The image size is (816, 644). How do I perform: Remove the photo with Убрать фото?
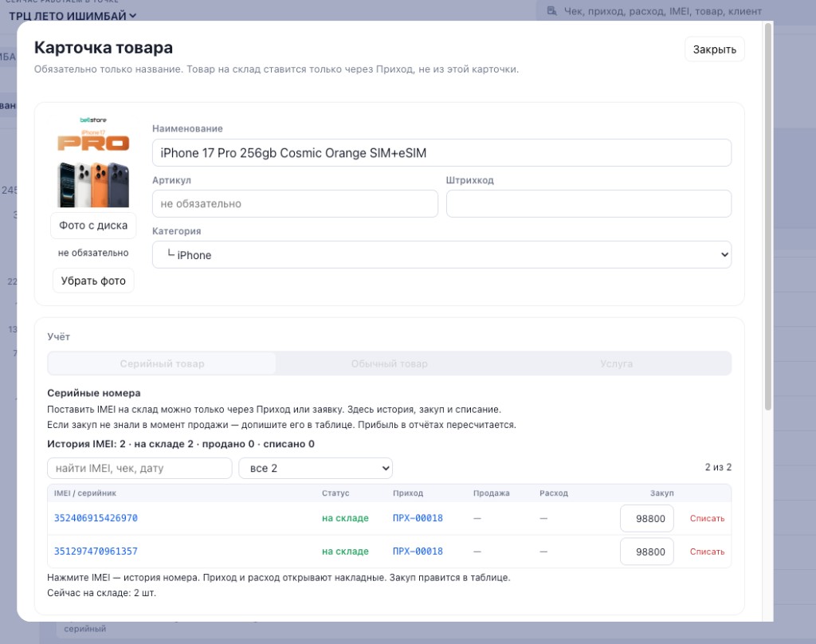(x=93, y=281)
